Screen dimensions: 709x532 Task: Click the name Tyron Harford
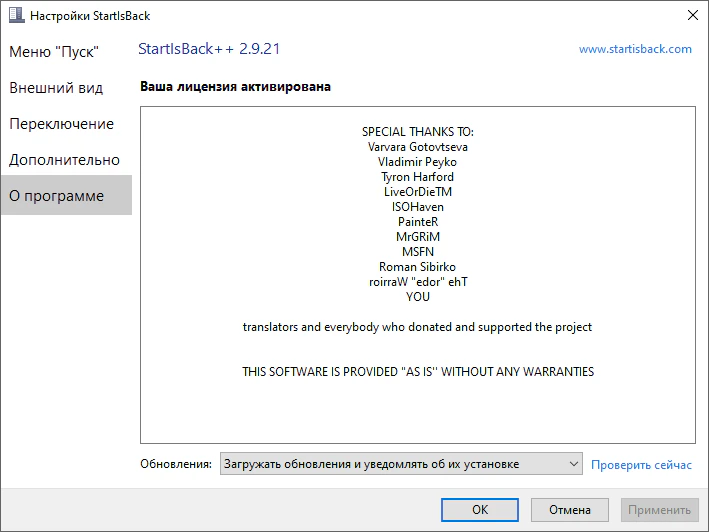click(x=417, y=177)
